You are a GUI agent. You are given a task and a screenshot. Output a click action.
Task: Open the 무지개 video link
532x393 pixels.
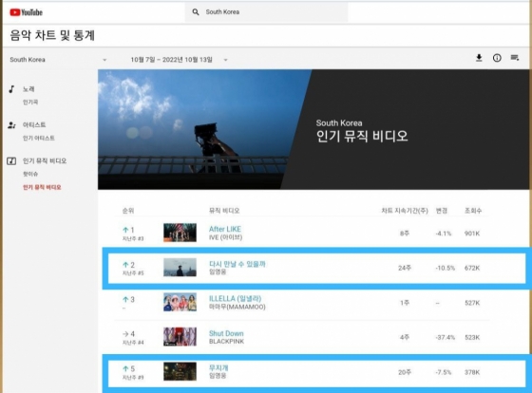pos(218,367)
